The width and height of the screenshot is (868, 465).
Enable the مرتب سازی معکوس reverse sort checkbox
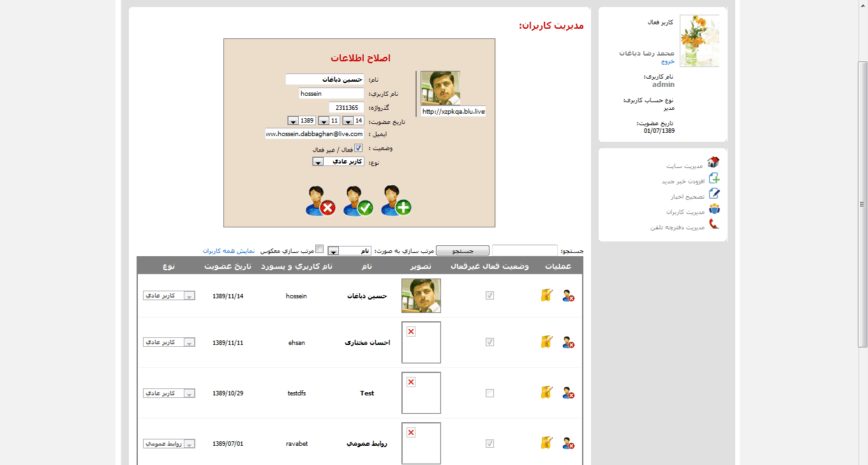320,249
